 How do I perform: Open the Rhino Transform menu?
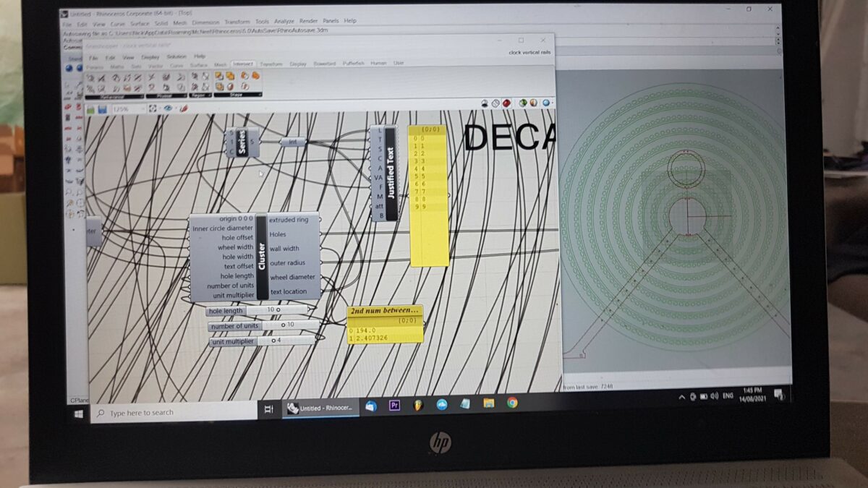coord(237,22)
